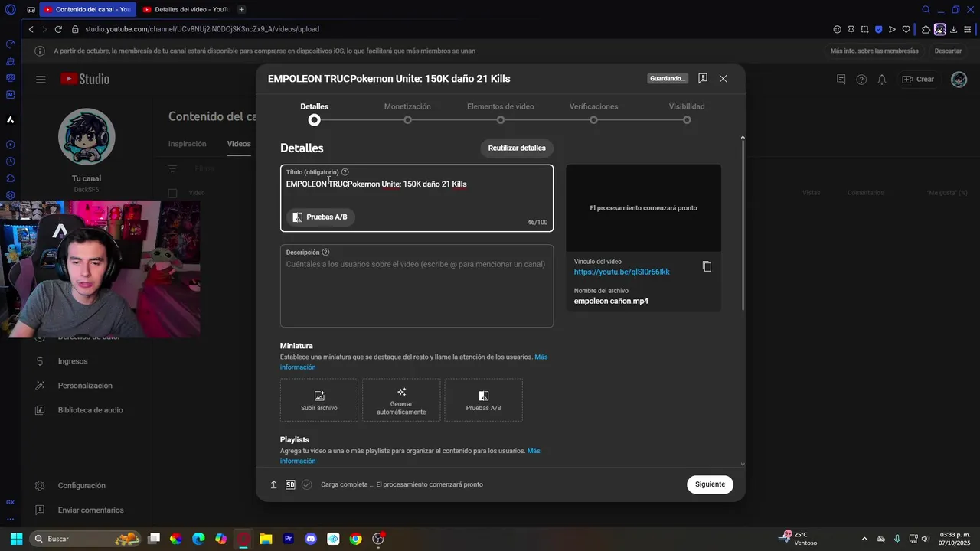This screenshot has width=980, height=551.
Task: Click the browser address bar URL
Action: (202, 29)
